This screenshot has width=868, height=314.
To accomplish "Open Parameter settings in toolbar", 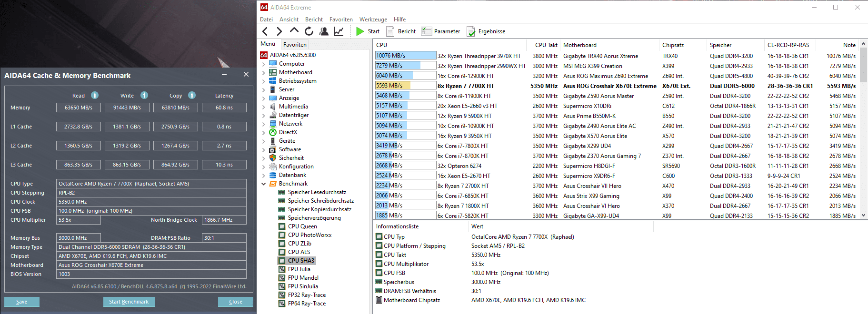I will [440, 31].
